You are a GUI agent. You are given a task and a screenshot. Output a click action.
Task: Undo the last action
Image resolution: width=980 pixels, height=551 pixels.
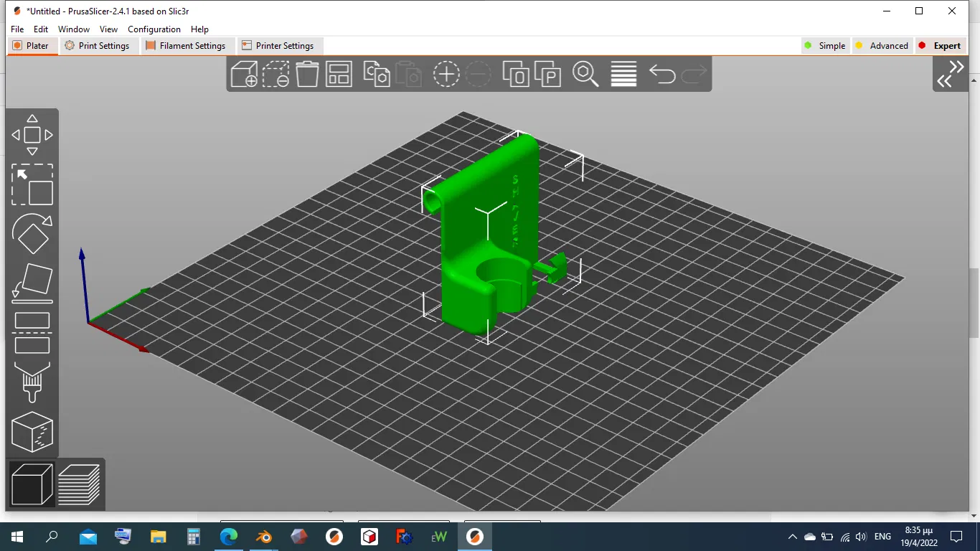click(662, 74)
